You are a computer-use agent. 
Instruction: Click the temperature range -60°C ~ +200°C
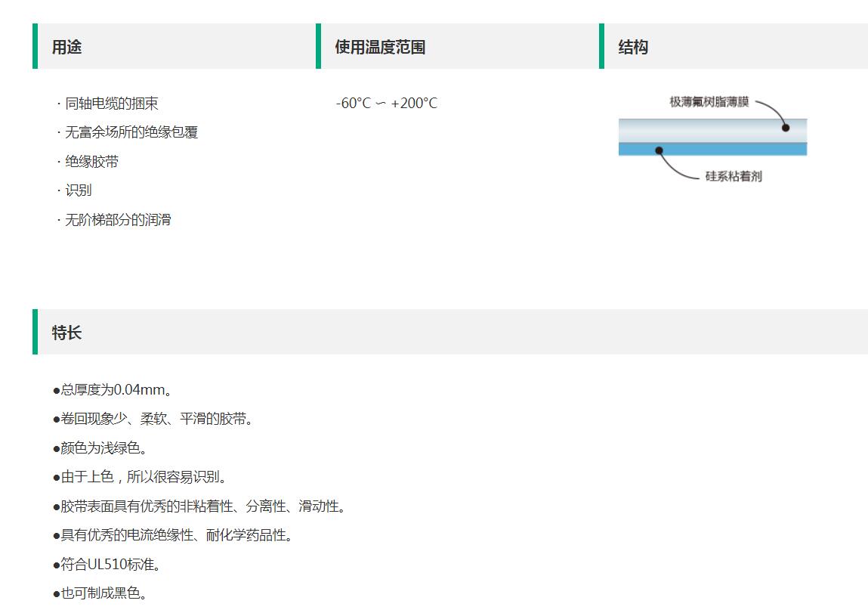[x=386, y=103]
